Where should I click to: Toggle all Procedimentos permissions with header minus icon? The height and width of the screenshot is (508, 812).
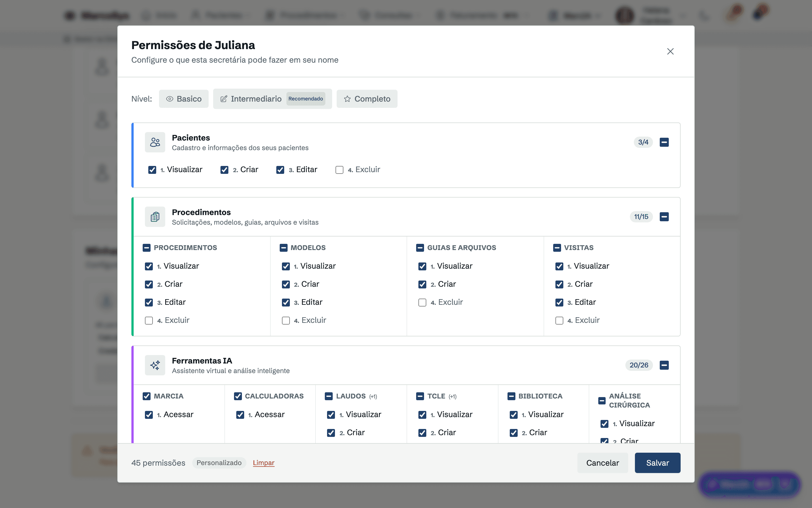click(x=664, y=217)
